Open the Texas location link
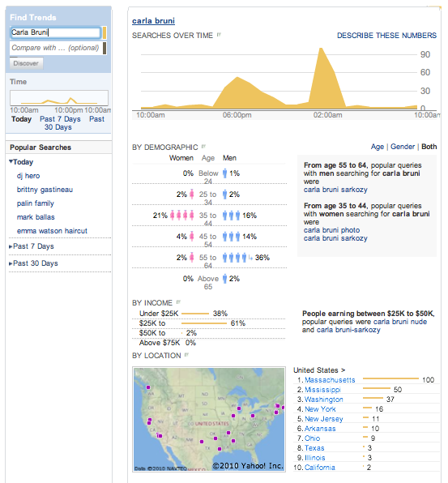448x483 pixels. click(314, 448)
